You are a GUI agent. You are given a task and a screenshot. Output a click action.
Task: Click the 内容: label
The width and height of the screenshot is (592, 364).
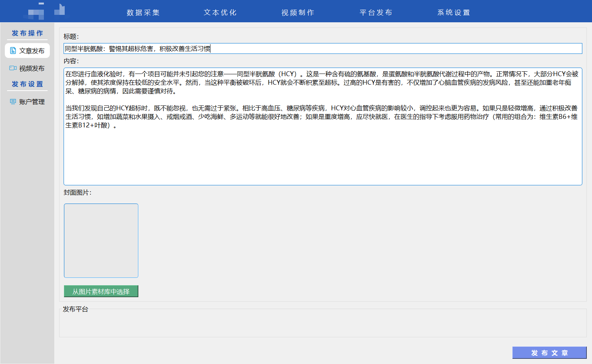[x=71, y=61]
